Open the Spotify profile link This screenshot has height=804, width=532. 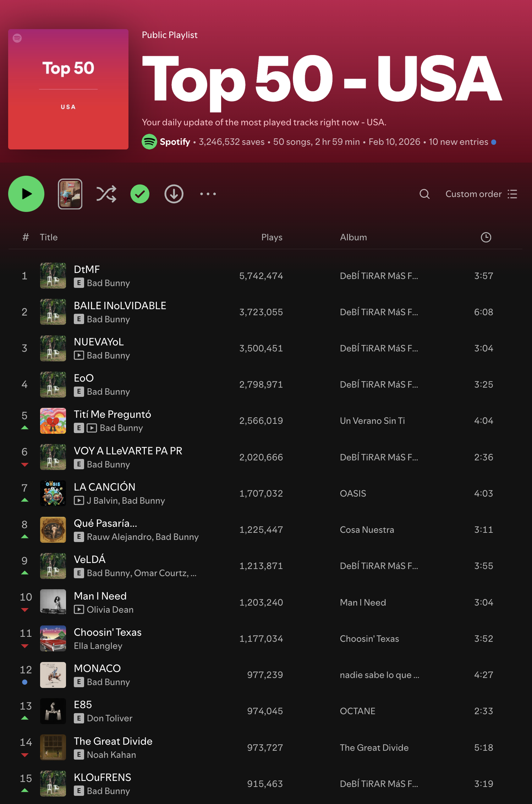tap(175, 142)
